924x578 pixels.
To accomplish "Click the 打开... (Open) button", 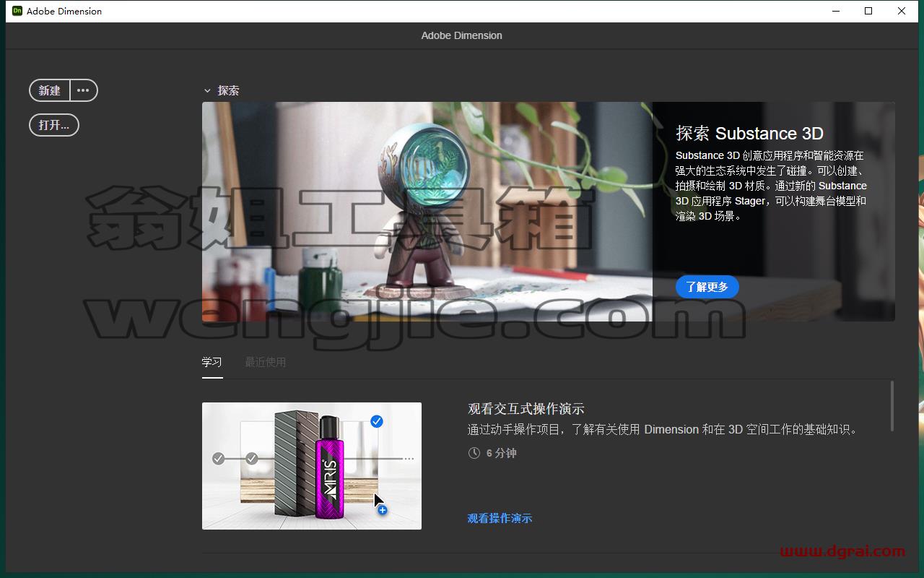I will [54, 125].
